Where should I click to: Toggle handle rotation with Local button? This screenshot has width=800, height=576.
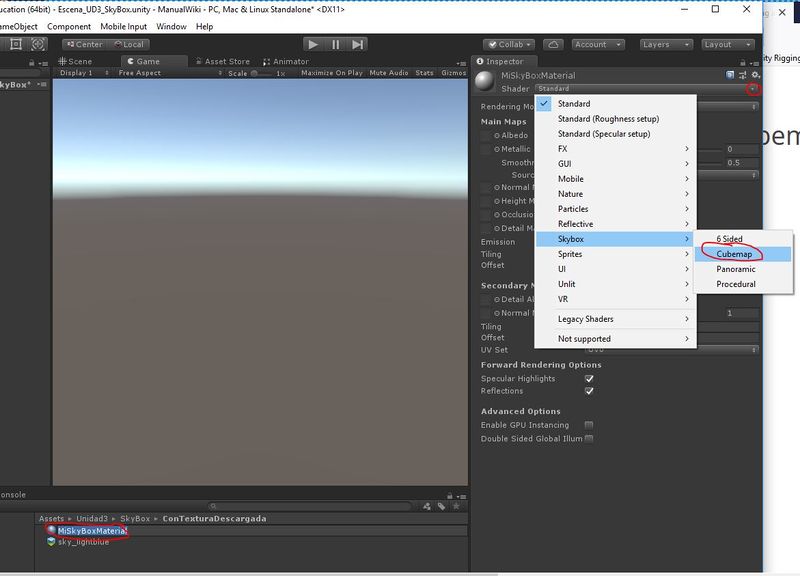129,44
